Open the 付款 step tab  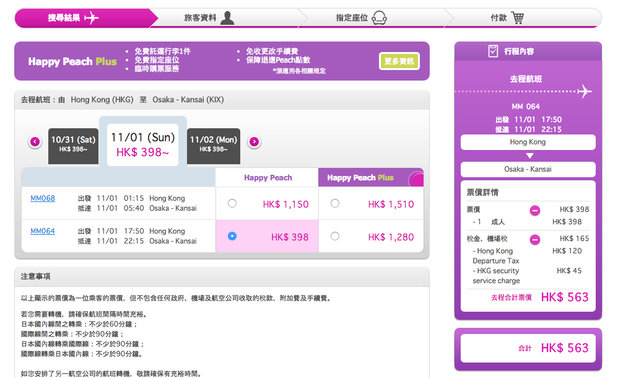click(x=524, y=18)
